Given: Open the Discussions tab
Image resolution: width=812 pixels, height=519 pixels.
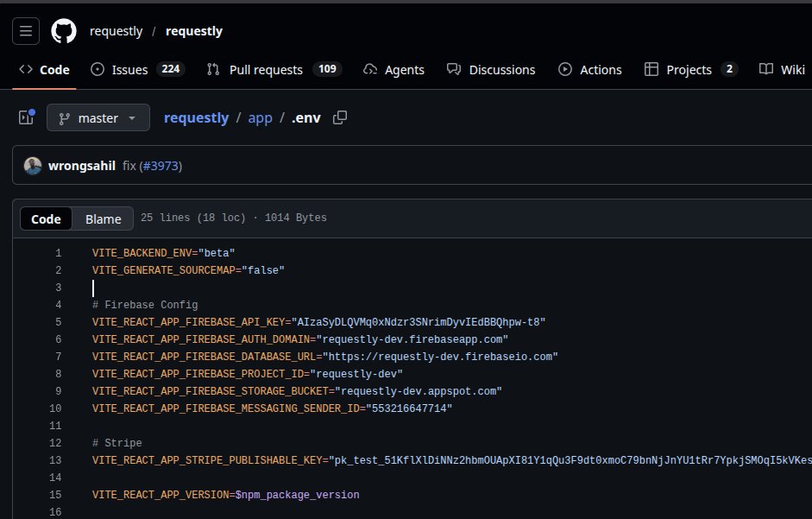Looking at the screenshot, I should pos(491,69).
